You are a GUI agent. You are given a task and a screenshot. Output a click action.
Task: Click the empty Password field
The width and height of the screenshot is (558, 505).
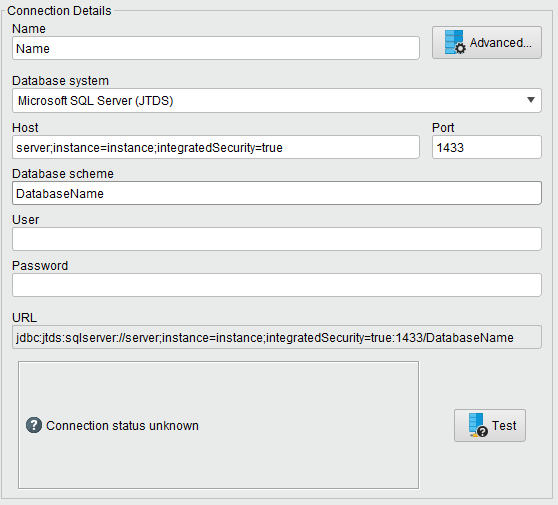(277, 285)
